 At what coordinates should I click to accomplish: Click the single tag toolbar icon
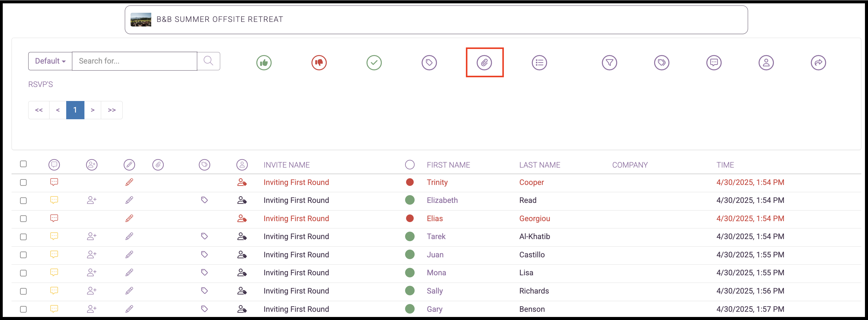click(429, 62)
